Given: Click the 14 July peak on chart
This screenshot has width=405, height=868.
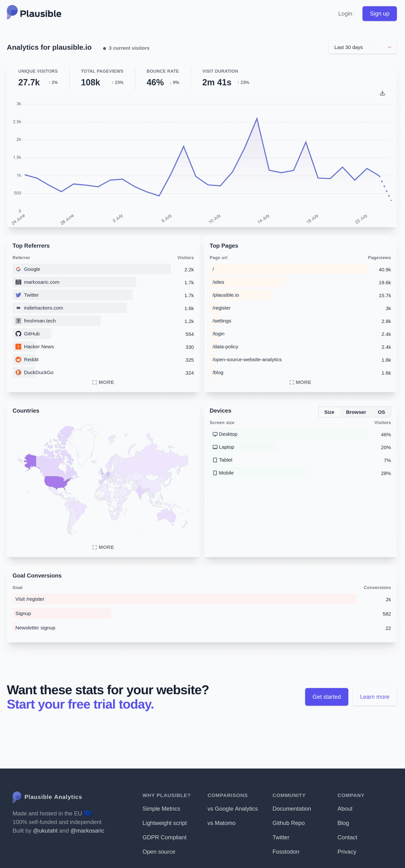Looking at the screenshot, I should coord(257,118).
